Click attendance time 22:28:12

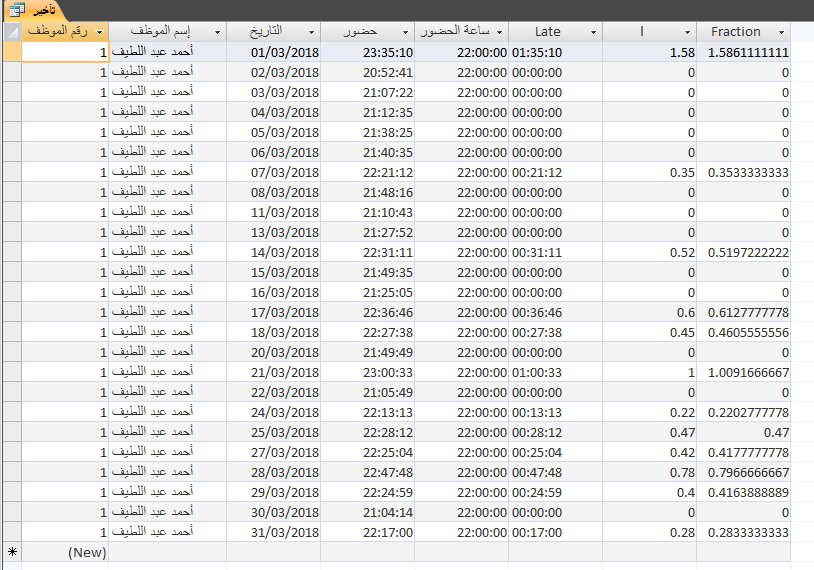(368, 432)
